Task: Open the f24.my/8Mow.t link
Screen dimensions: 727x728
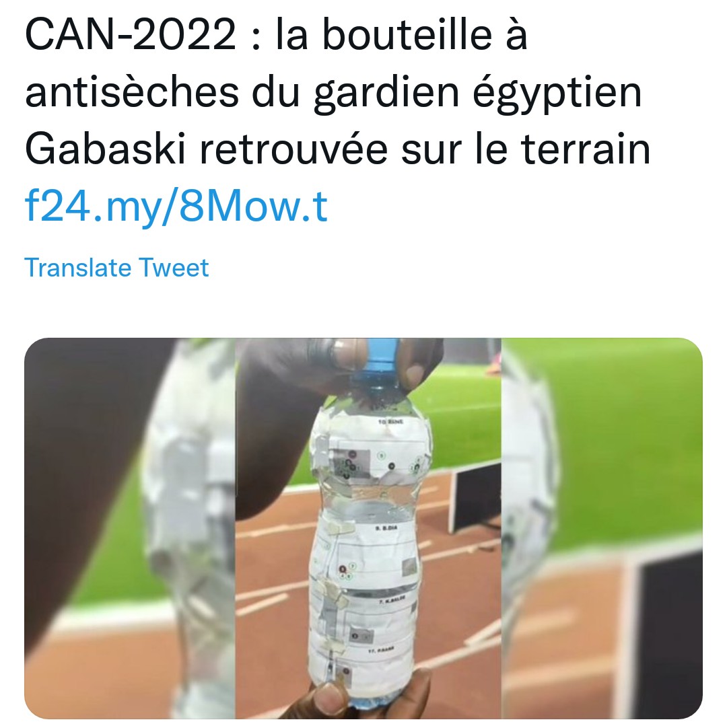Action: point(176,206)
